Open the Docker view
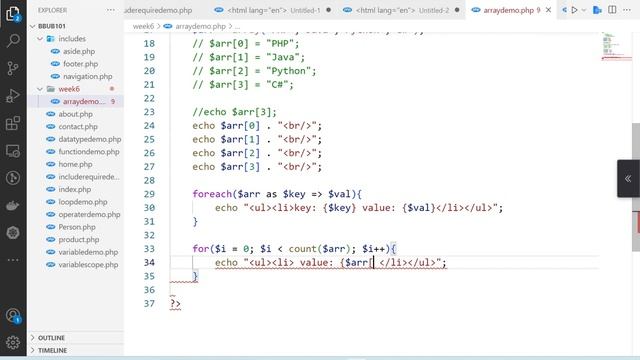The width and height of the screenshot is (640, 360). [x=13, y=205]
